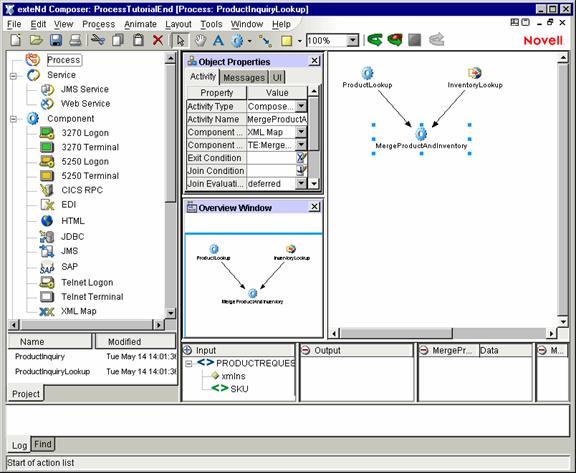Select the 3270 Logon component
Screen dimensions: 576x473
click(85, 133)
